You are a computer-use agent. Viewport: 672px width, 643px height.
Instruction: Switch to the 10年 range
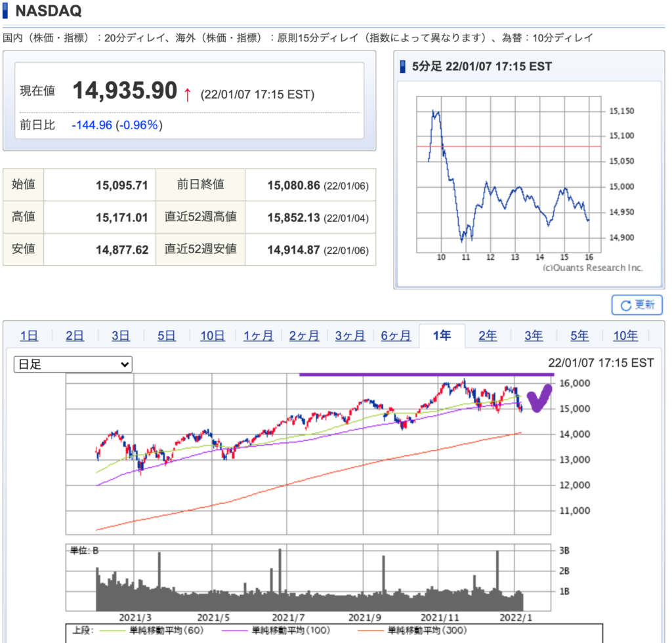[625, 336]
